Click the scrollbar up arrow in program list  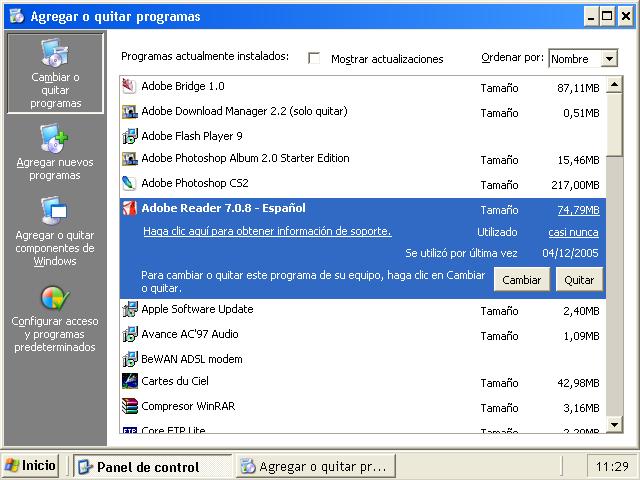[614, 85]
